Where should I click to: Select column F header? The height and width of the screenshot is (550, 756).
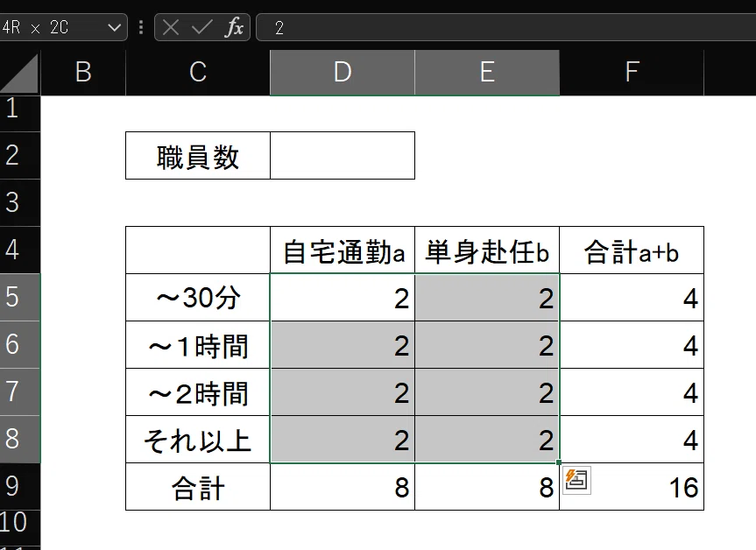coord(632,73)
